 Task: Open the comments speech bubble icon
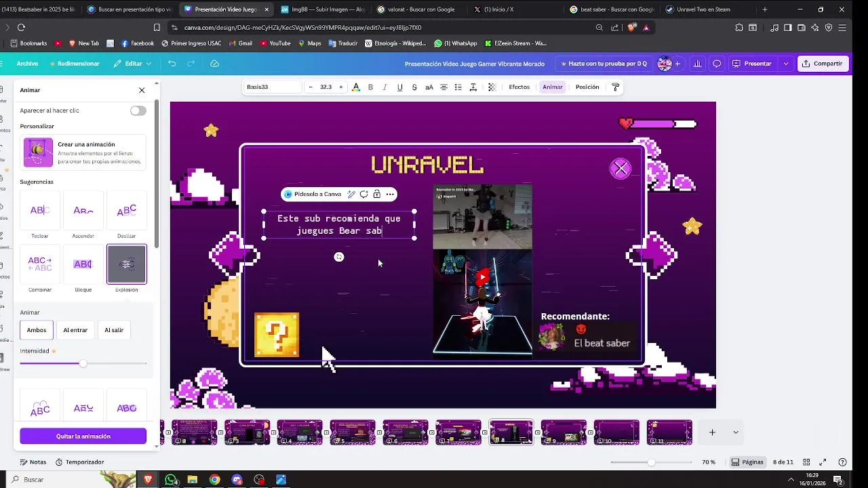(x=717, y=64)
